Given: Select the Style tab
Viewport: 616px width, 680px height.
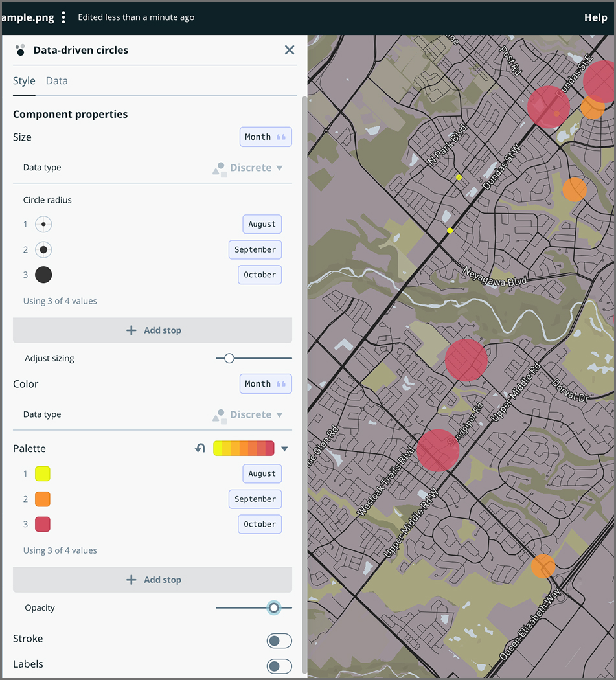Looking at the screenshot, I should [x=24, y=80].
